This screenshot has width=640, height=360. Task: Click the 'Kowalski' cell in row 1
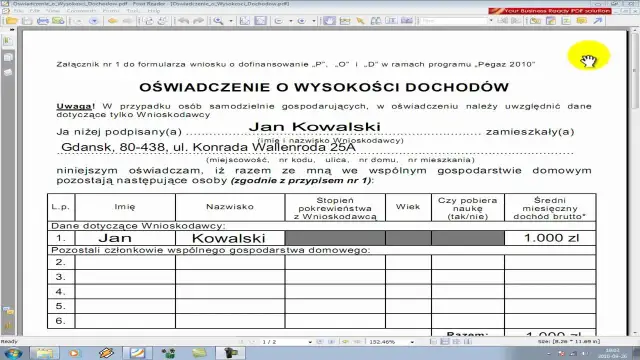(230, 238)
